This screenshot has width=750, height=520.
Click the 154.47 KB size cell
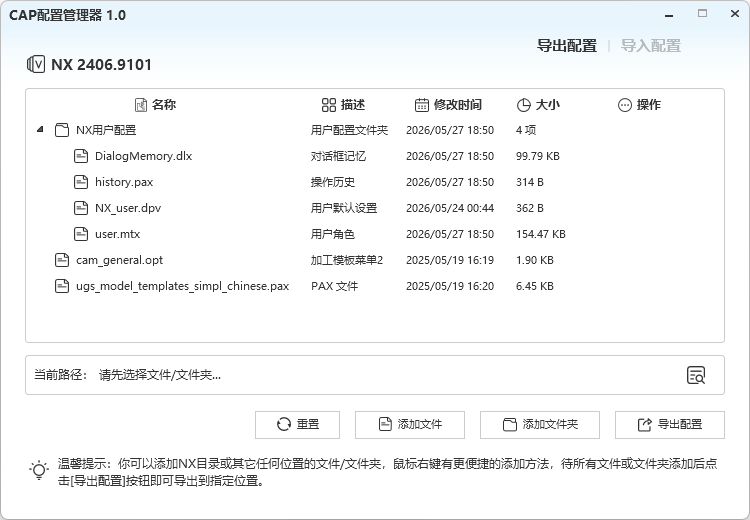[540, 234]
